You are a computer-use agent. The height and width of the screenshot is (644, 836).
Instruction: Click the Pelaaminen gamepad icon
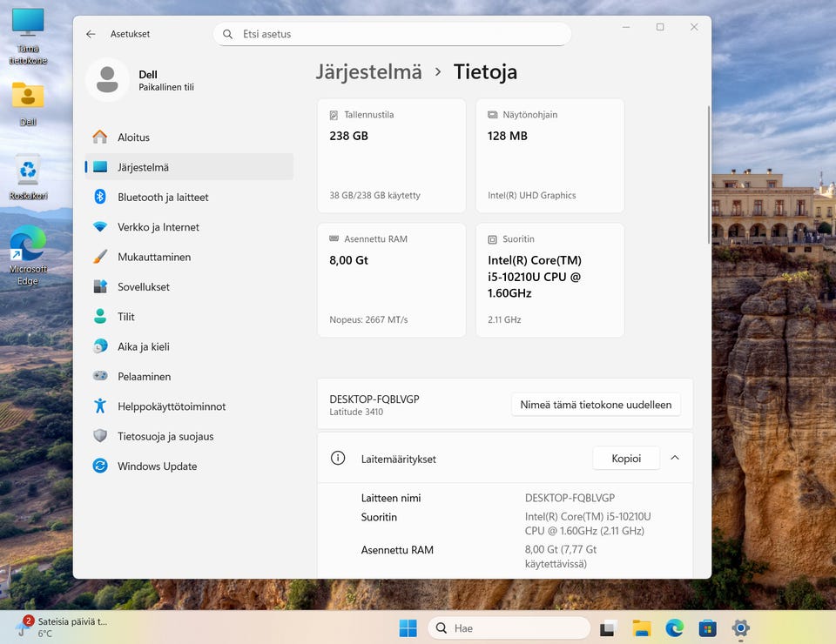(x=100, y=377)
